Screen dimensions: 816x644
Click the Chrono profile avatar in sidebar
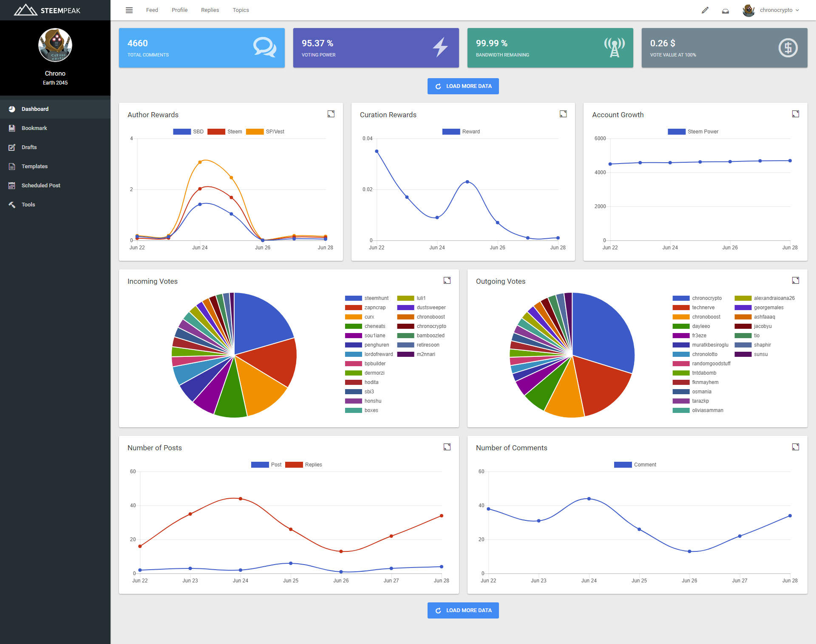click(55, 45)
